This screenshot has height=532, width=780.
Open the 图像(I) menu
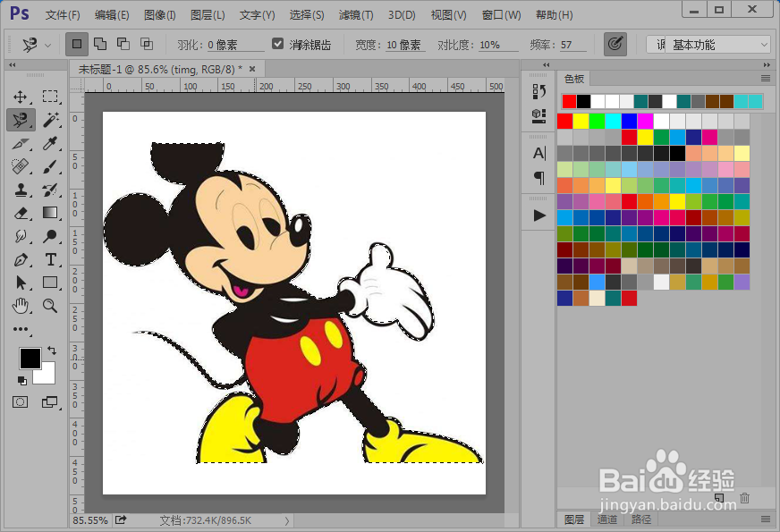tap(160, 15)
